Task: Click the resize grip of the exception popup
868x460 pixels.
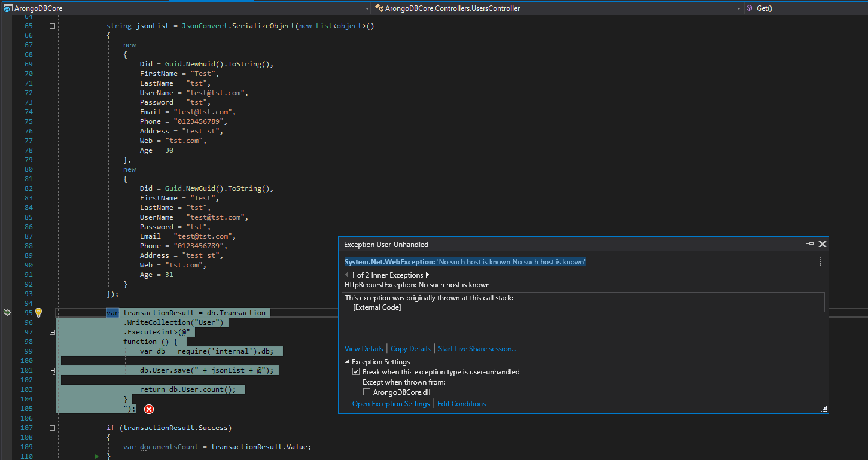Action: [x=824, y=409]
